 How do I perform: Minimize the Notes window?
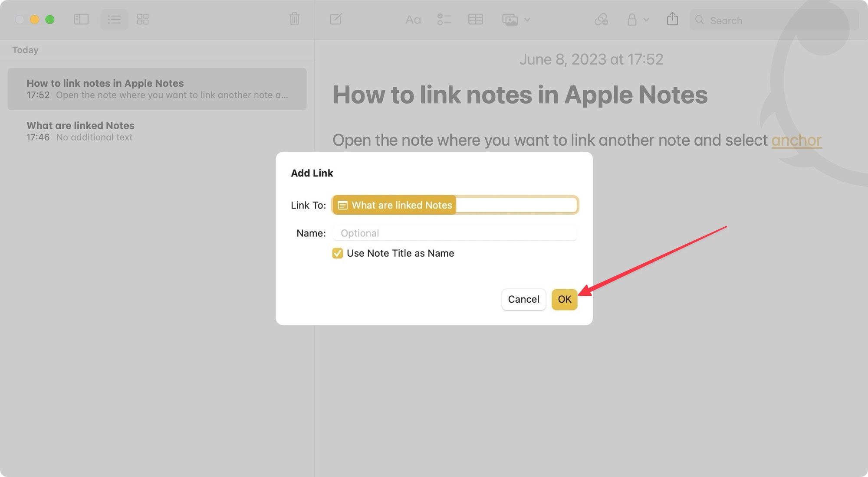(x=35, y=20)
